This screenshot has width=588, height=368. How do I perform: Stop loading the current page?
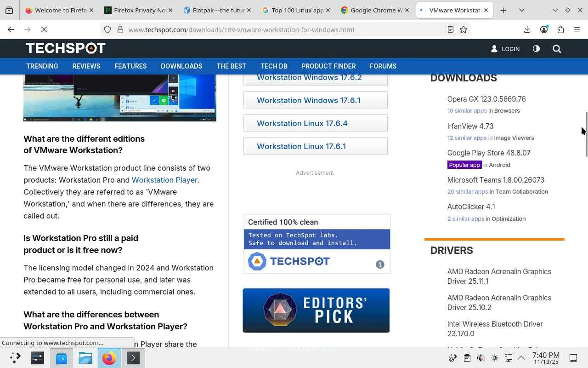[44, 29]
